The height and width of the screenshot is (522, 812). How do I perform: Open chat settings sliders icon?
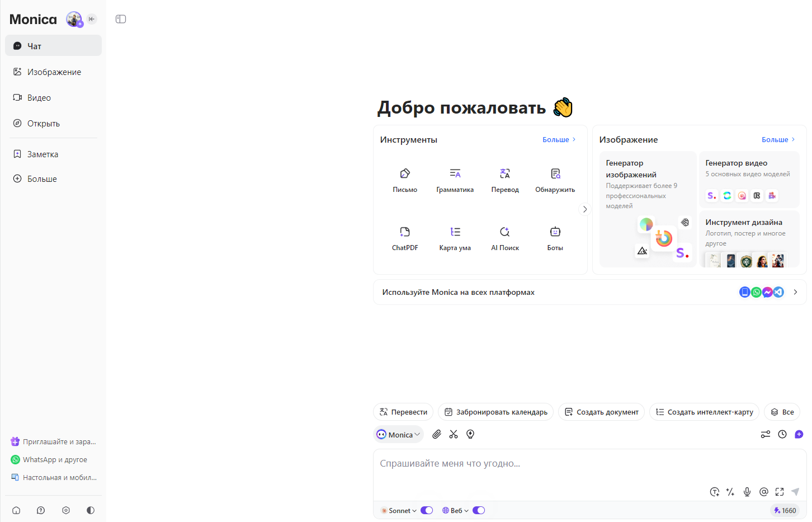(766, 434)
